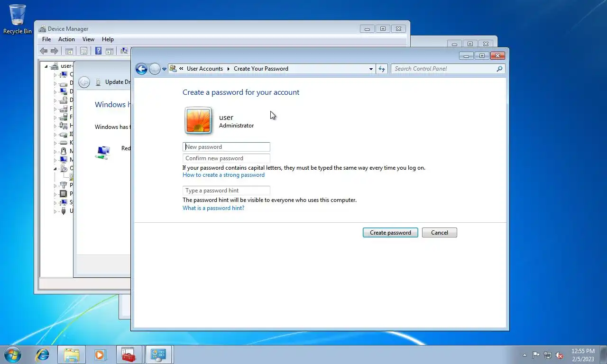The height and width of the screenshot is (364, 607).
Task: Select the USB controllers icon in the device tree
Action: point(64,211)
